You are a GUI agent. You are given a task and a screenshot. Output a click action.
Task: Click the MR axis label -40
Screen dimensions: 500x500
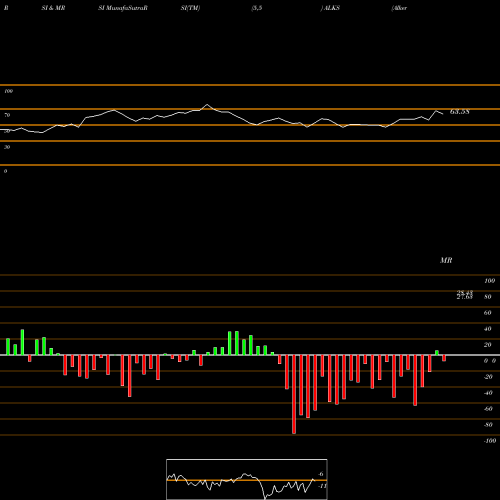click(488, 393)
